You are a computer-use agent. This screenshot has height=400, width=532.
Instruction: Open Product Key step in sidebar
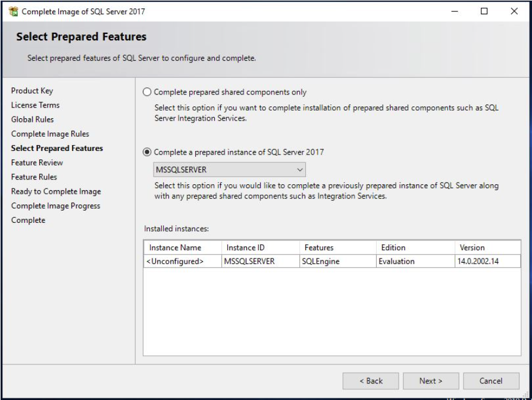point(32,91)
